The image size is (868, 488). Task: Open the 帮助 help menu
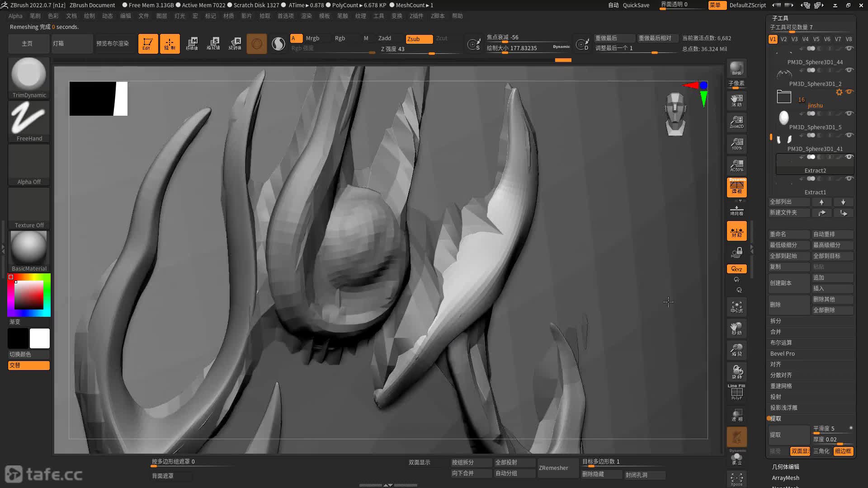coord(457,16)
